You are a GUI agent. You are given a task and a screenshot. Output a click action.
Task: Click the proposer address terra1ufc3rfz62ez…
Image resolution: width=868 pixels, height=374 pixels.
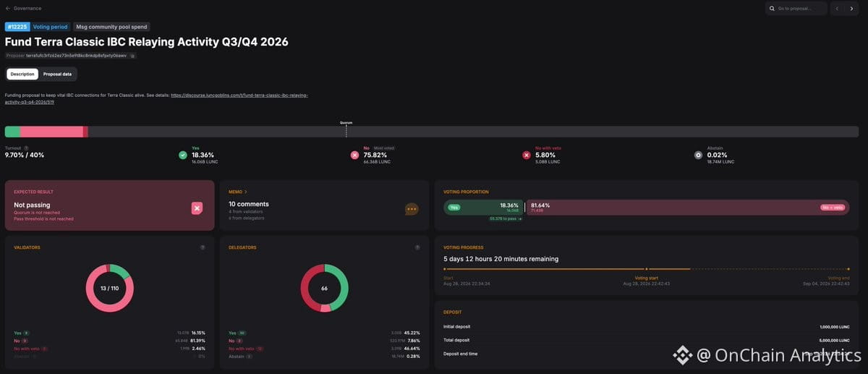[x=76, y=56]
